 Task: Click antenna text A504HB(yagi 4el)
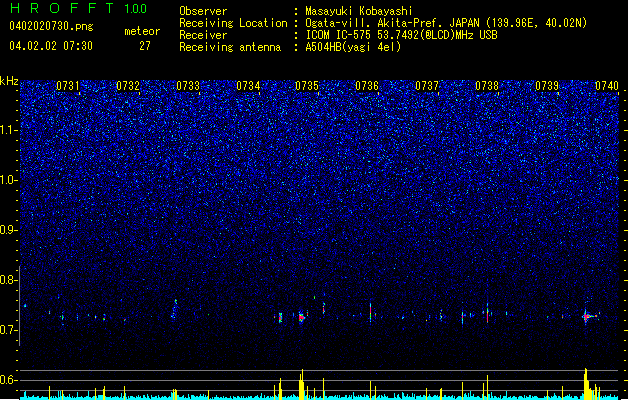click(x=353, y=47)
